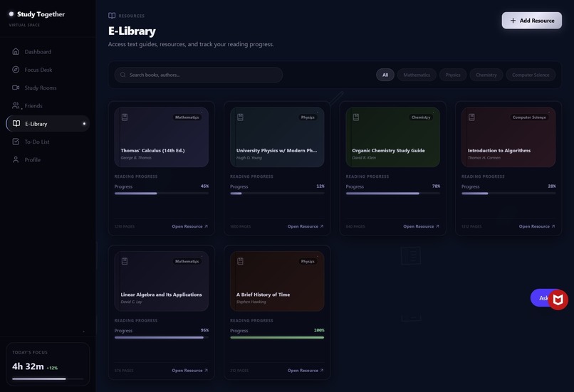Click the 'Stephen Hawking' author text
Viewport: 574px width, 392px height.
tap(251, 302)
